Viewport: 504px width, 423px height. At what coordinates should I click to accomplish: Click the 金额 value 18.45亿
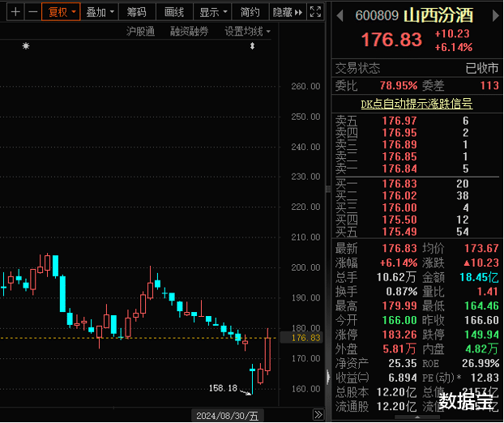[479, 277]
